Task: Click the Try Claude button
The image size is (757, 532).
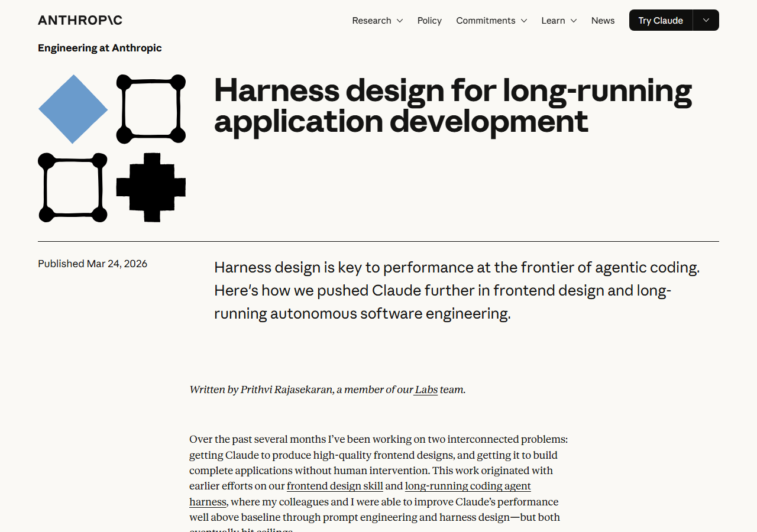Action: pyautogui.click(x=661, y=20)
